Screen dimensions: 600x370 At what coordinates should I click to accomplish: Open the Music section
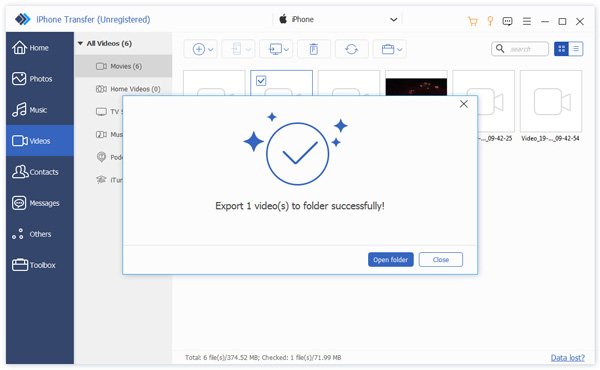(x=39, y=110)
